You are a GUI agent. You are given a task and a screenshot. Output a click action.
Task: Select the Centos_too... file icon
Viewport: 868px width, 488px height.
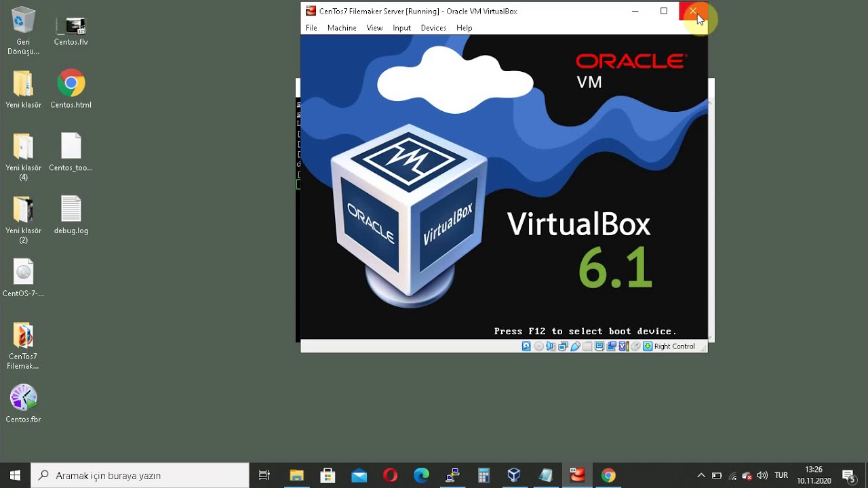coord(71,152)
